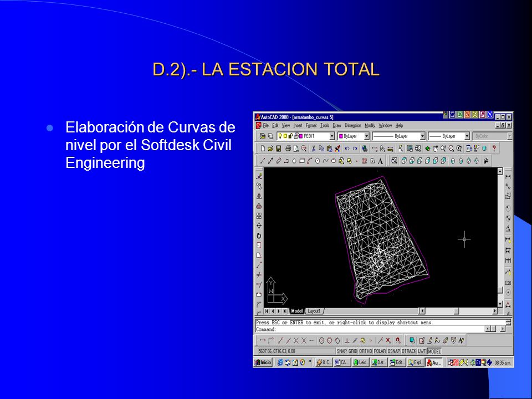
Task: Click the Match Properties paintbrush icon
Action: [337, 149]
